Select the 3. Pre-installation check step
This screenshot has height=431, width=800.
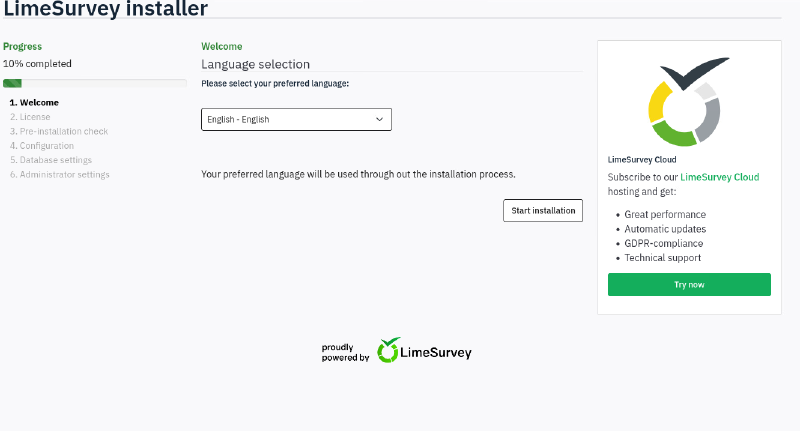coord(58,131)
